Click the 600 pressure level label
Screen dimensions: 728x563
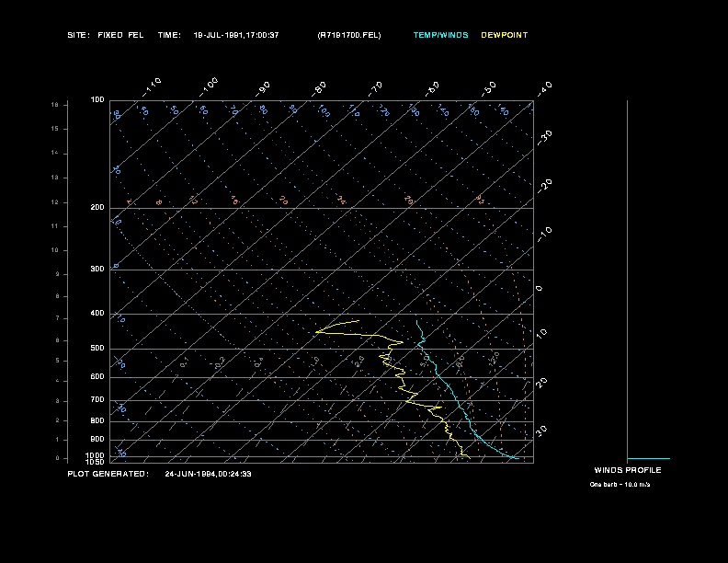point(97,377)
